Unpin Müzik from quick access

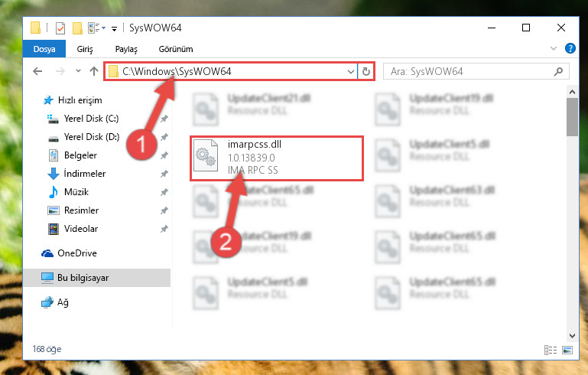click(x=164, y=192)
